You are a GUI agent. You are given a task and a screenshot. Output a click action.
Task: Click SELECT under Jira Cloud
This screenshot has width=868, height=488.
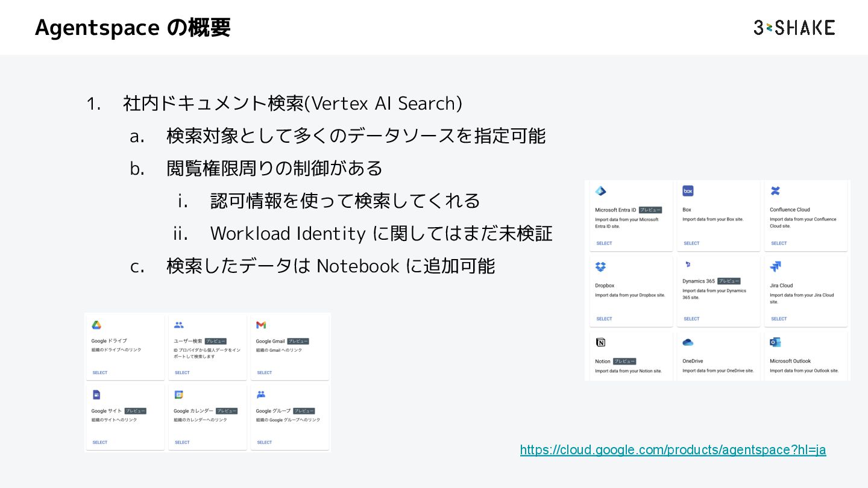pyautogui.click(x=779, y=319)
